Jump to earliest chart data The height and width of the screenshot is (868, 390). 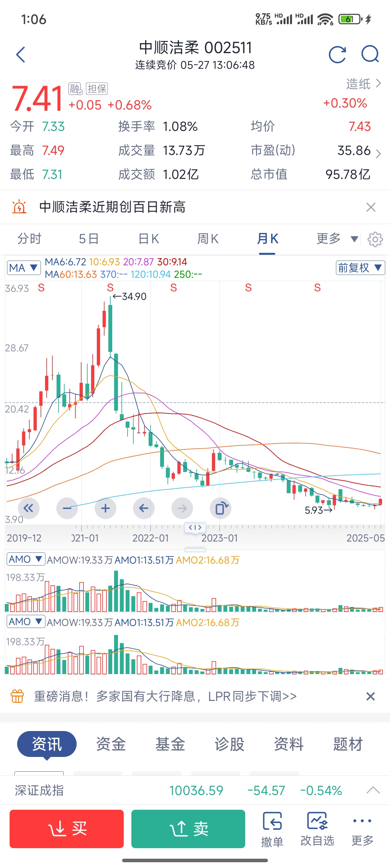[28, 508]
